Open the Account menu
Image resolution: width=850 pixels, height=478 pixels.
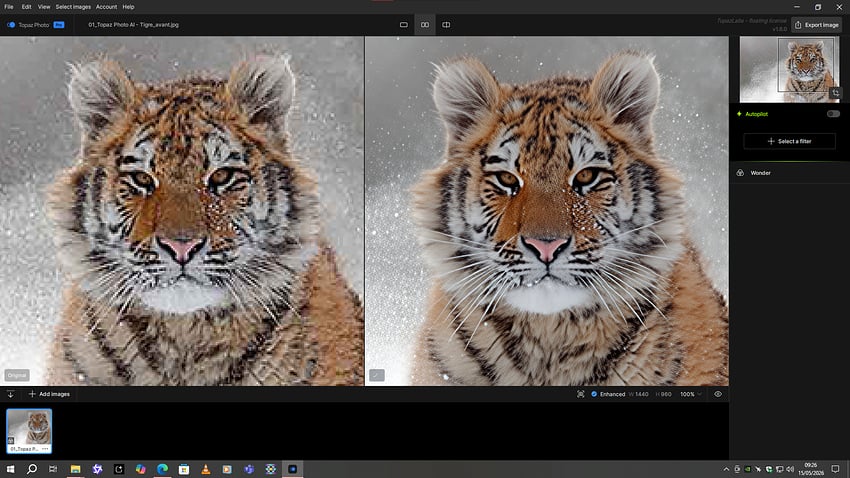(x=106, y=7)
